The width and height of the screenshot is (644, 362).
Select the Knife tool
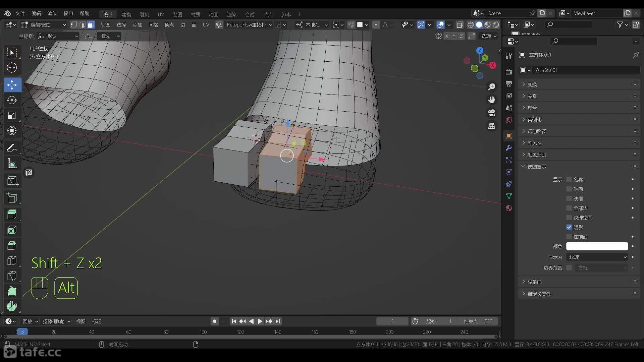tap(12, 276)
